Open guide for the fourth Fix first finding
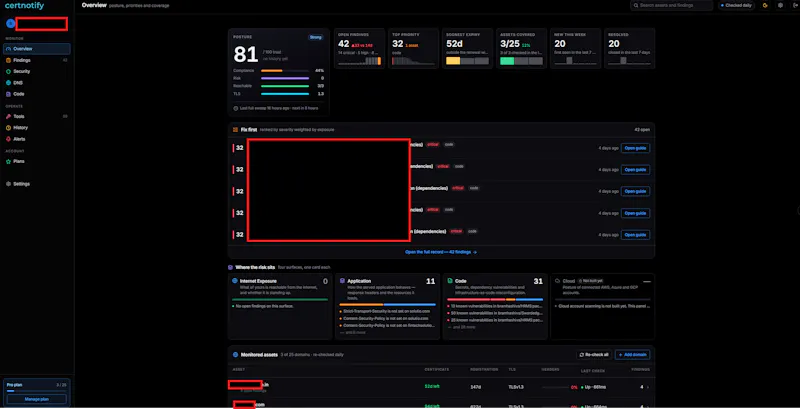Viewport: 800px width, 409px height. (x=635, y=213)
